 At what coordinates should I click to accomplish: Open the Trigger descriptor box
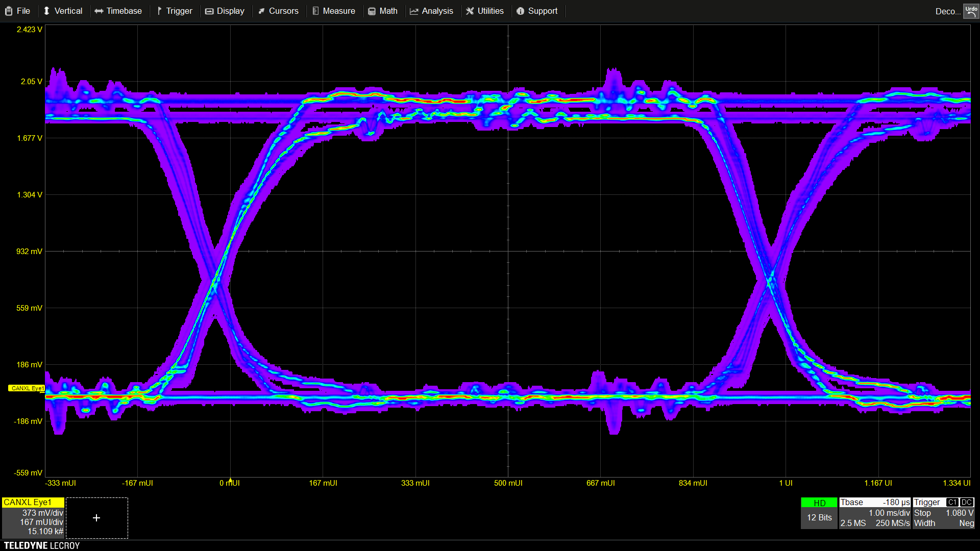point(943,513)
